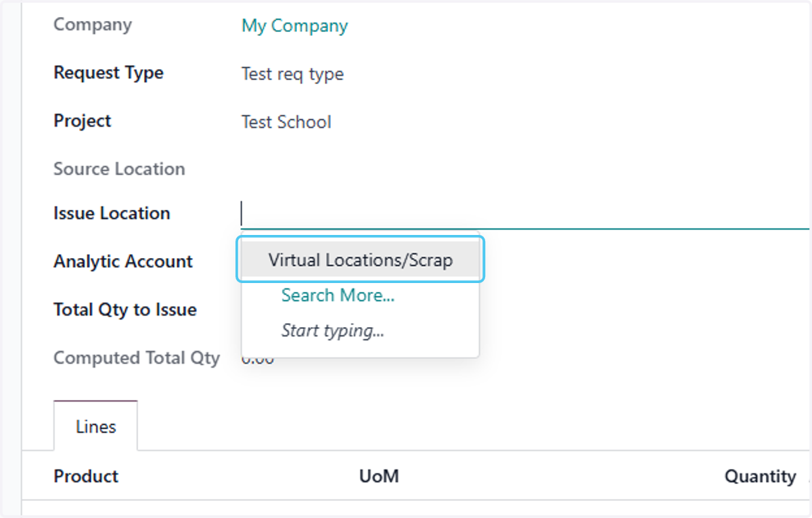812x518 pixels.
Task: Click the Test req type value
Action: coord(292,74)
